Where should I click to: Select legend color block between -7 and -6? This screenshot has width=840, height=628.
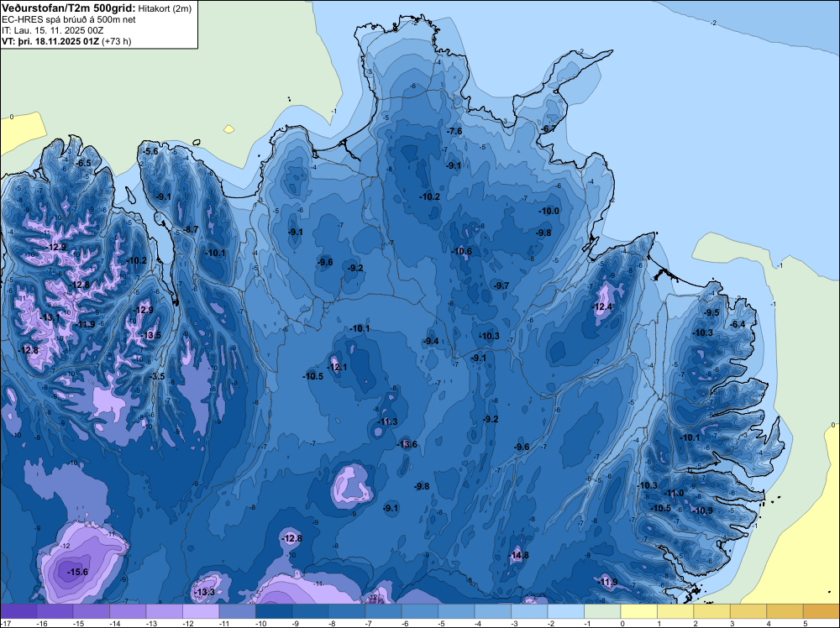384,611
